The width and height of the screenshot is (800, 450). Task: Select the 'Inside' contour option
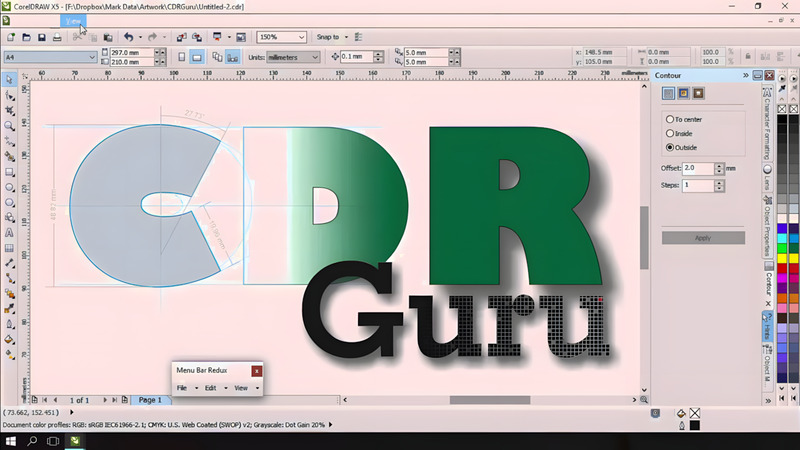coord(669,133)
